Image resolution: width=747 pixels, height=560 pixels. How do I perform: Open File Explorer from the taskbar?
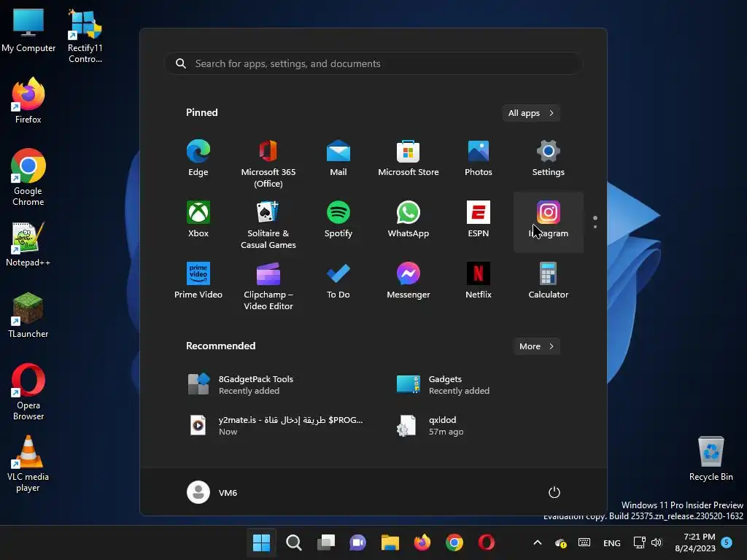pyautogui.click(x=390, y=542)
